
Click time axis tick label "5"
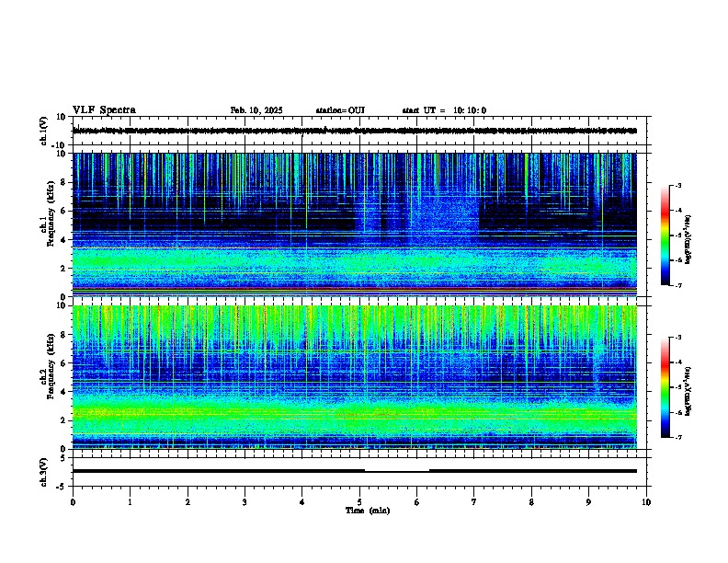click(x=359, y=501)
